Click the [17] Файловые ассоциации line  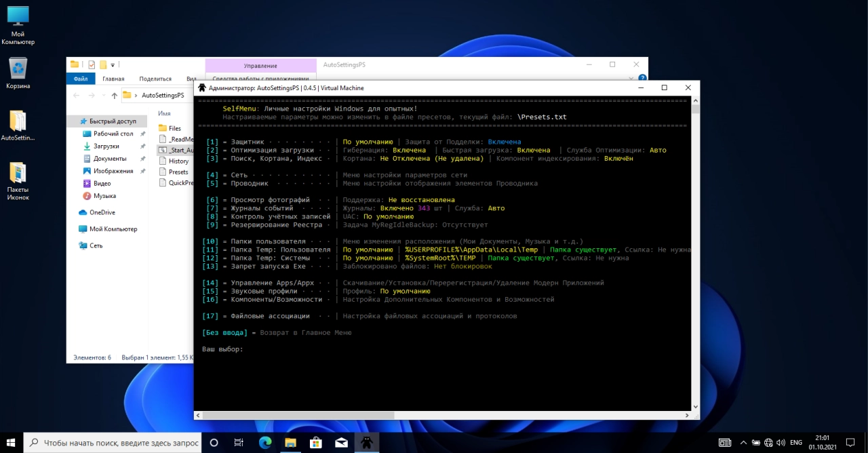click(x=359, y=316)
